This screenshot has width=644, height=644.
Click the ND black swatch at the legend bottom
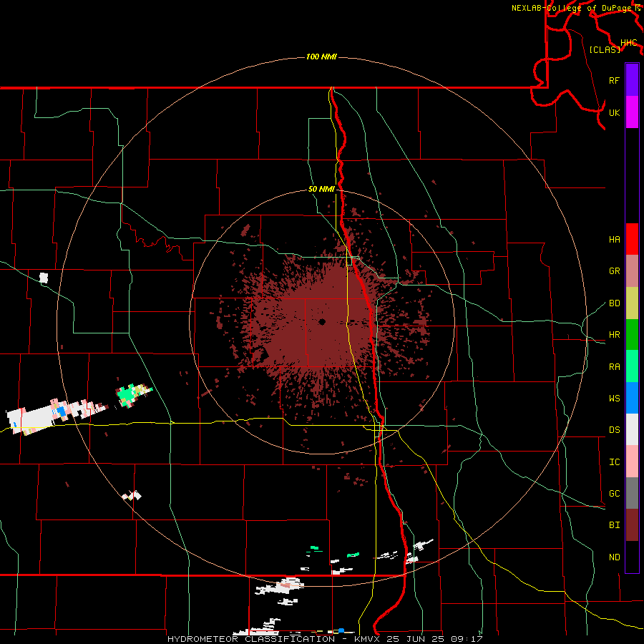(x=632, y=557)
